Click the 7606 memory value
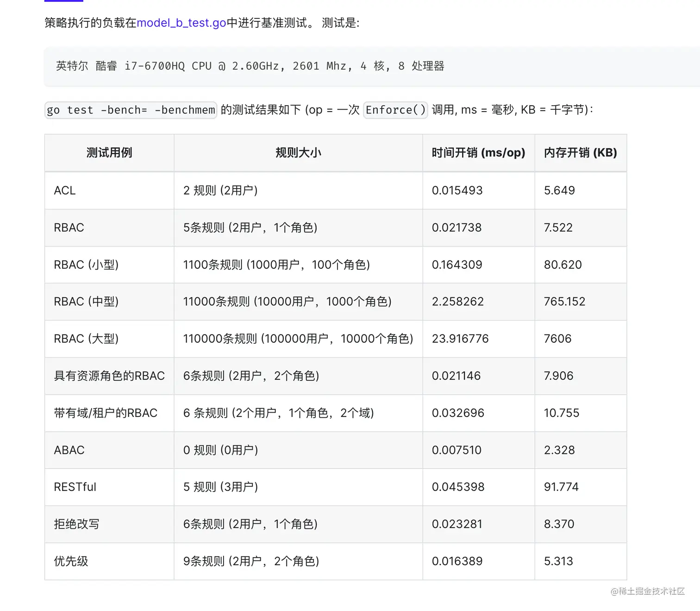Viewport: 700px width, 611px height. 557,339
